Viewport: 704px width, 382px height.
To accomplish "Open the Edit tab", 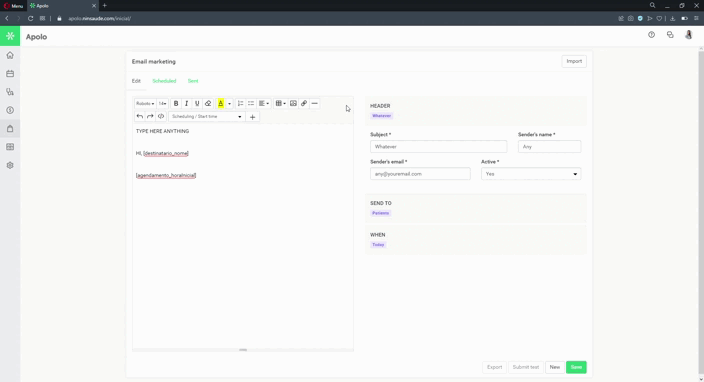I will click(x=136, y=81).
